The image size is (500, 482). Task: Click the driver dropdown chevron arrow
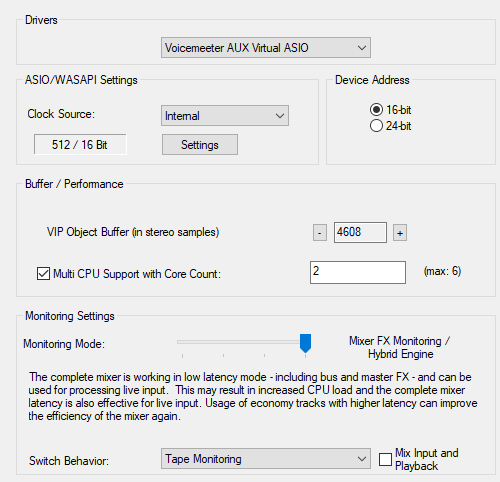tap(362, 48)
